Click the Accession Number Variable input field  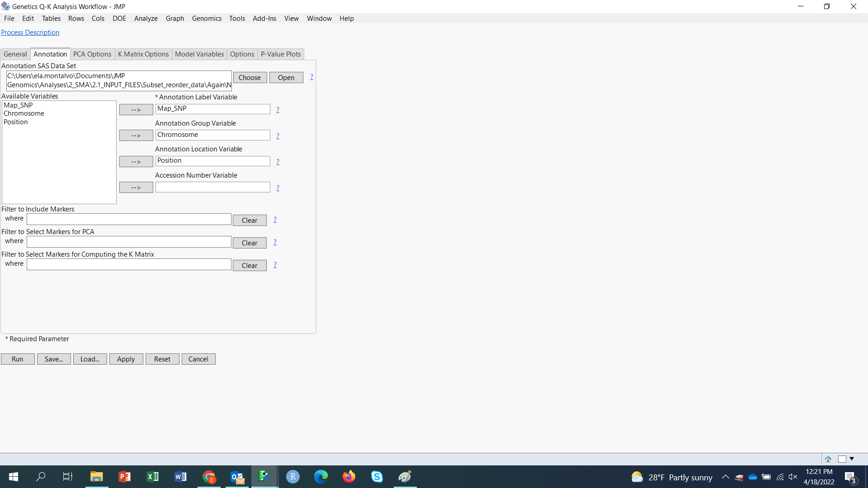[x=213, y=188]
